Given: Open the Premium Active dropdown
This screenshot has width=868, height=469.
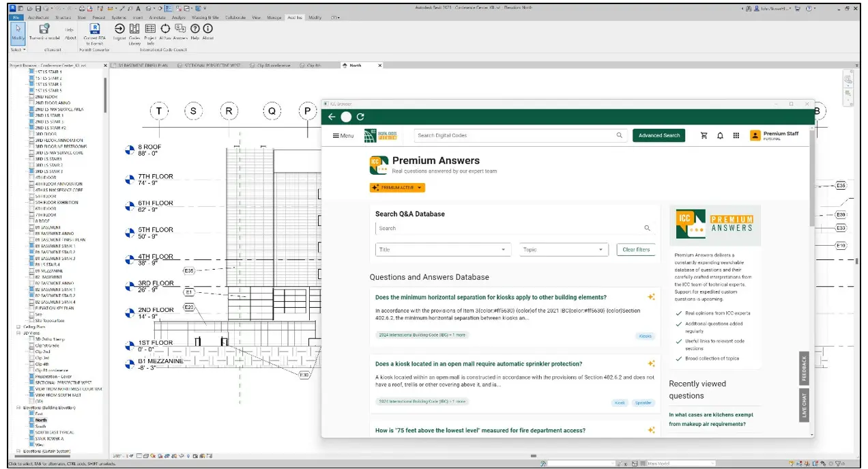Looking at the screenshot, I should pyautogui.click(x=397, y=188).
